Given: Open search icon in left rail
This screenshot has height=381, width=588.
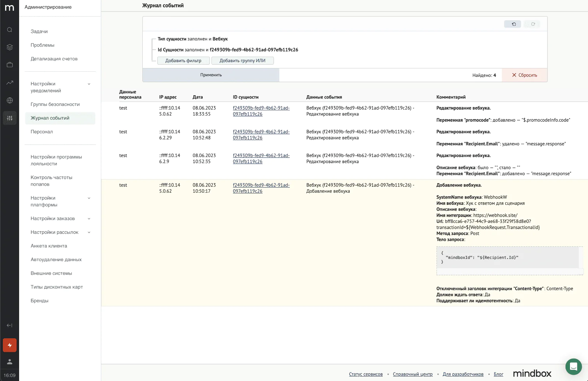Looking at the screenshot, I should [10, 30].
